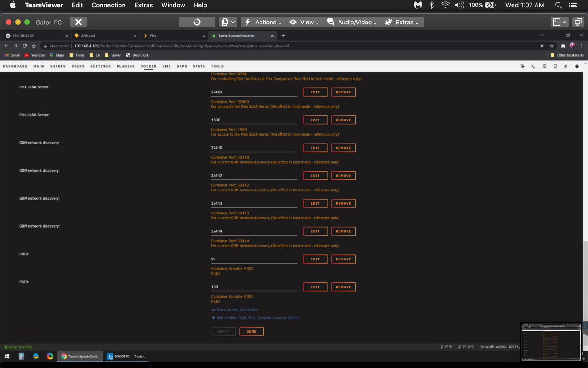Expand the Audio/Video dropdown
Image resolution: width=588 pixels, height=368 pixels.
point(352,22)
